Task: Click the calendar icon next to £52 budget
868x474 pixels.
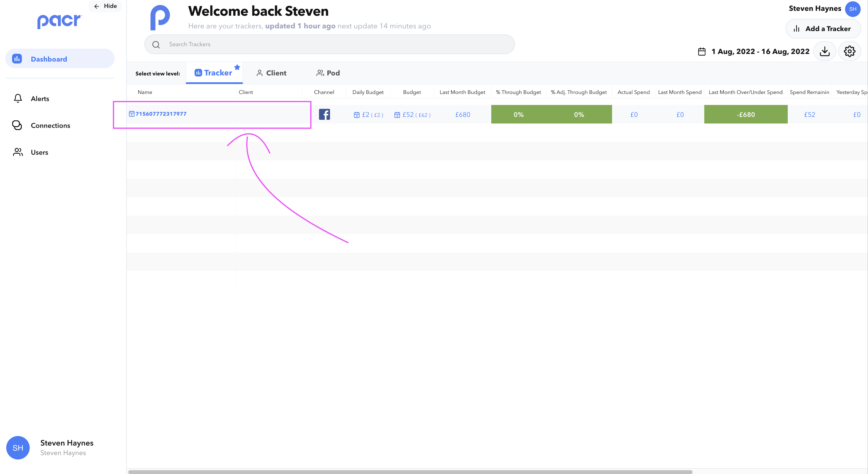Action: (397, 115)
